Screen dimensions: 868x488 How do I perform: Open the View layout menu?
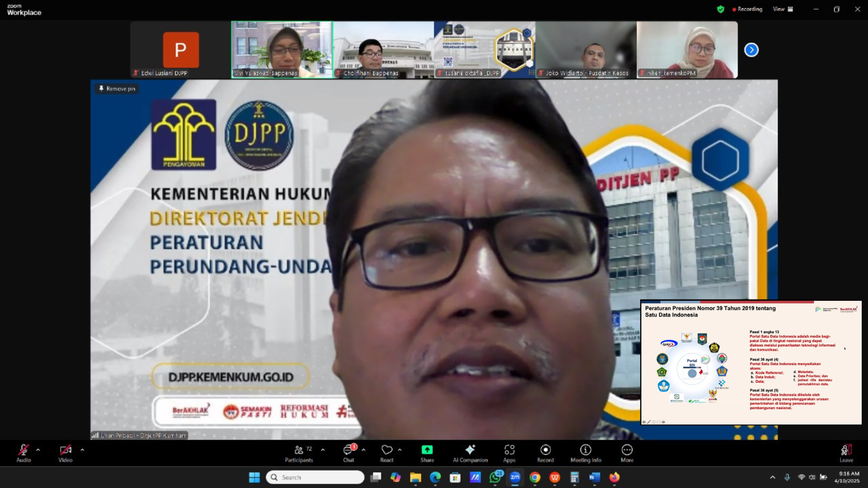pyautogui.click(x=783, y=9)
